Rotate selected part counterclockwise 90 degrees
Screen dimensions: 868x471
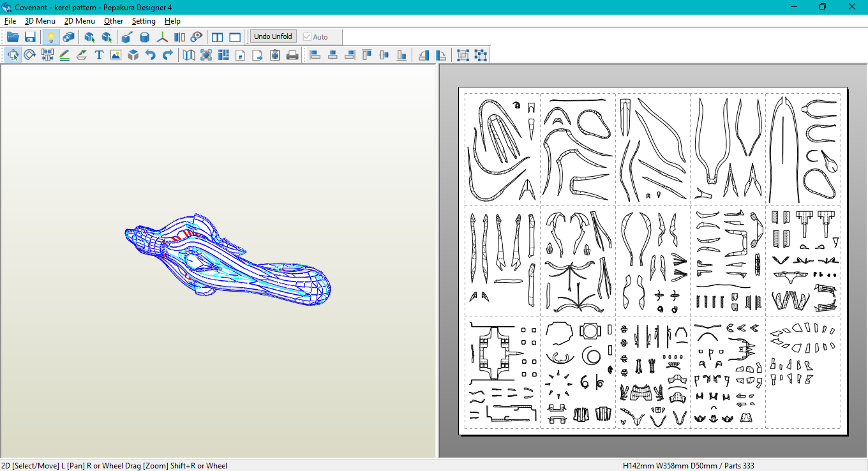[x=424, y=55]
